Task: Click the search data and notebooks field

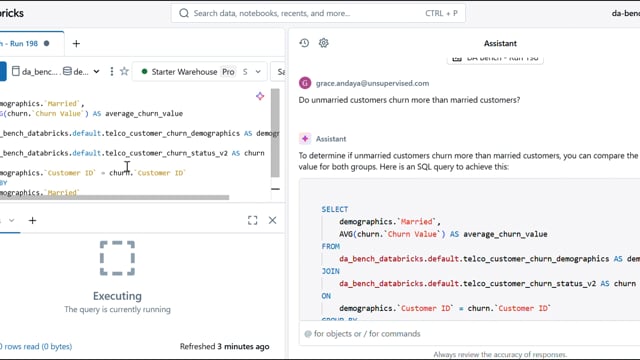Action: point(318,13)
